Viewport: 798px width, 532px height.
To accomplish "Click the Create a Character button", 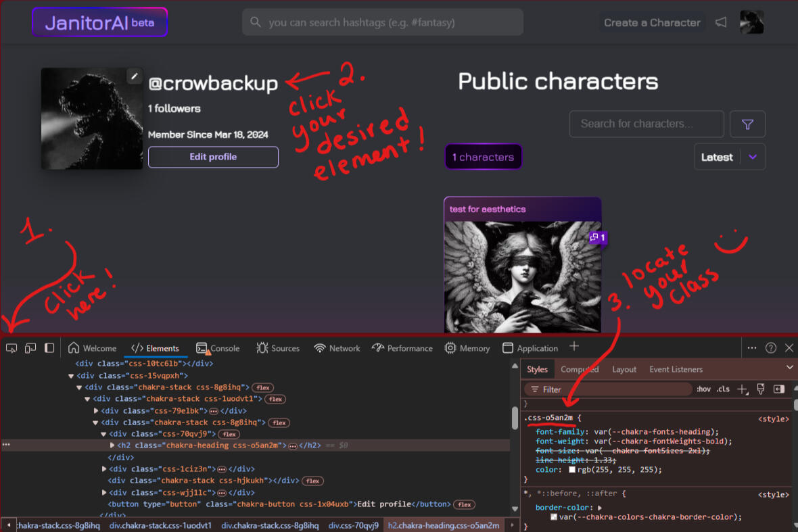I will [651, 22].
